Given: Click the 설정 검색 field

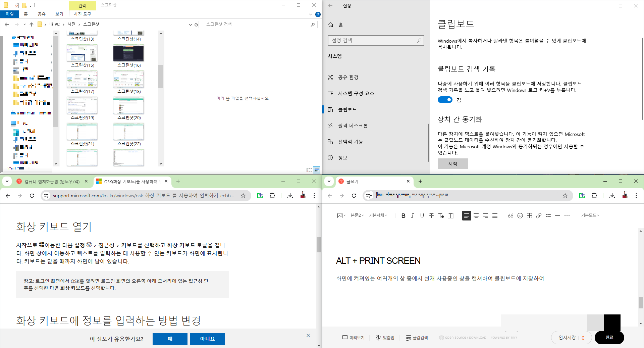Looking at the screenshot, I should coord(376,40).
